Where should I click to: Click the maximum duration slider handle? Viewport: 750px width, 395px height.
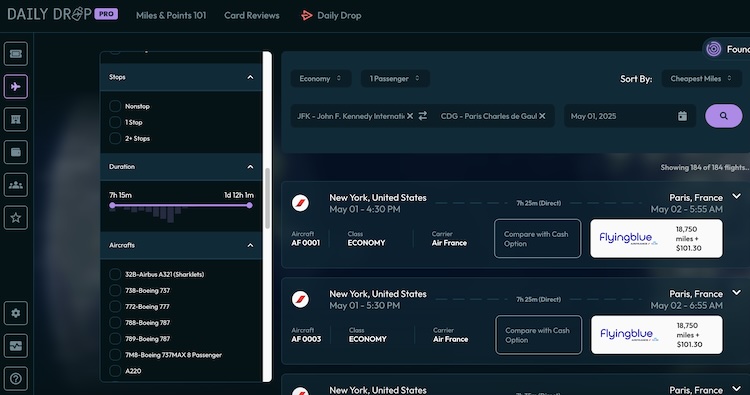pos(249,205)
